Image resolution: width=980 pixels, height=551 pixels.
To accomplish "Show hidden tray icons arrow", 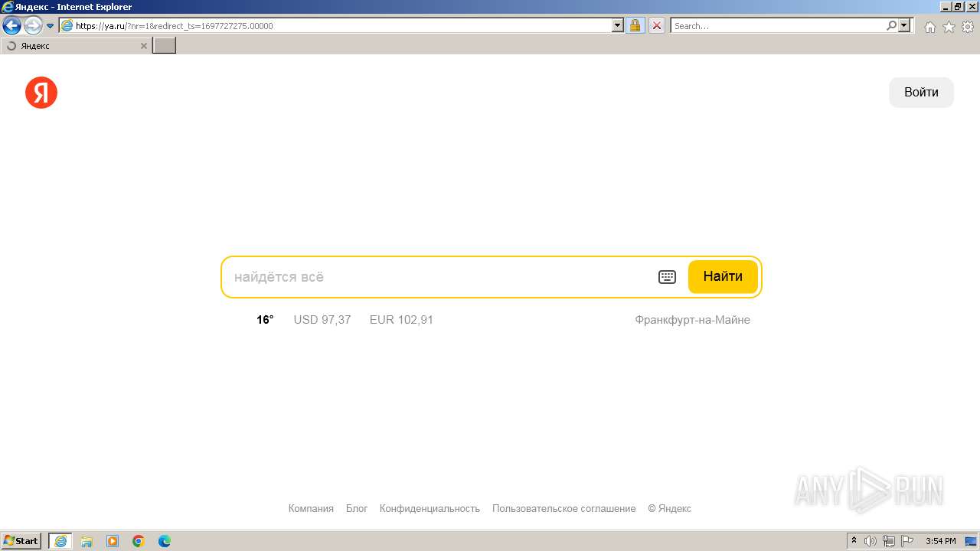I will [854, 541].
